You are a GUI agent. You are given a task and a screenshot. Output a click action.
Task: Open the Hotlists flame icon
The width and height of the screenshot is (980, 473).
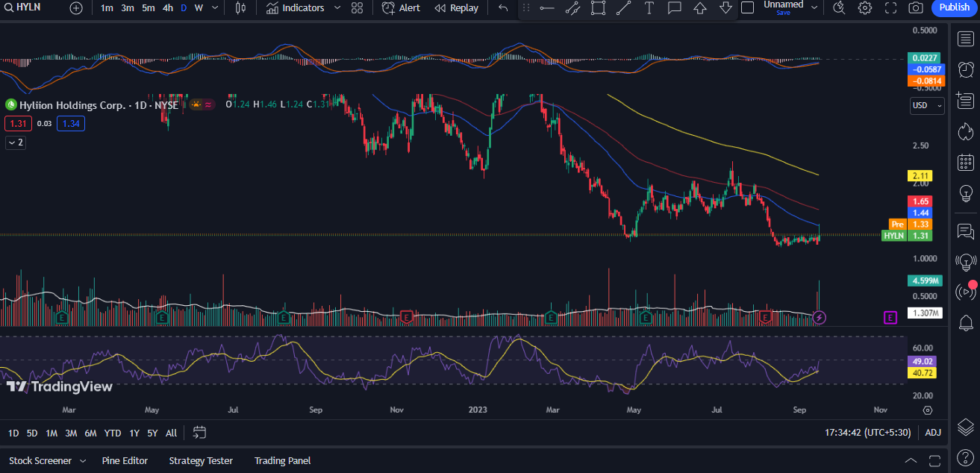point(966,131)
